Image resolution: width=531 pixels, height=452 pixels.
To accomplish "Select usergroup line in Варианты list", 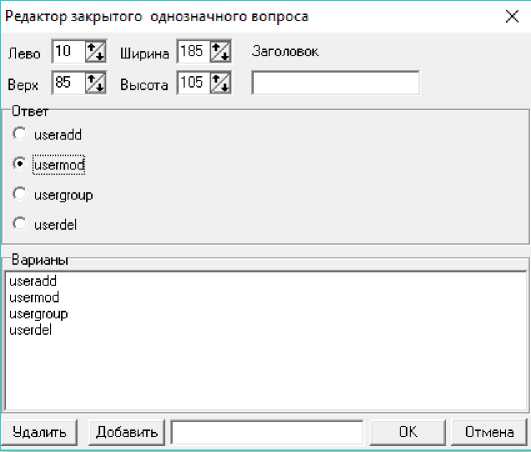I will coord(39,314).
